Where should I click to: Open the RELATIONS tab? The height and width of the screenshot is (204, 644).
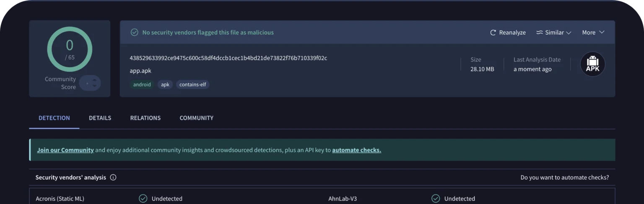point(145,118)
